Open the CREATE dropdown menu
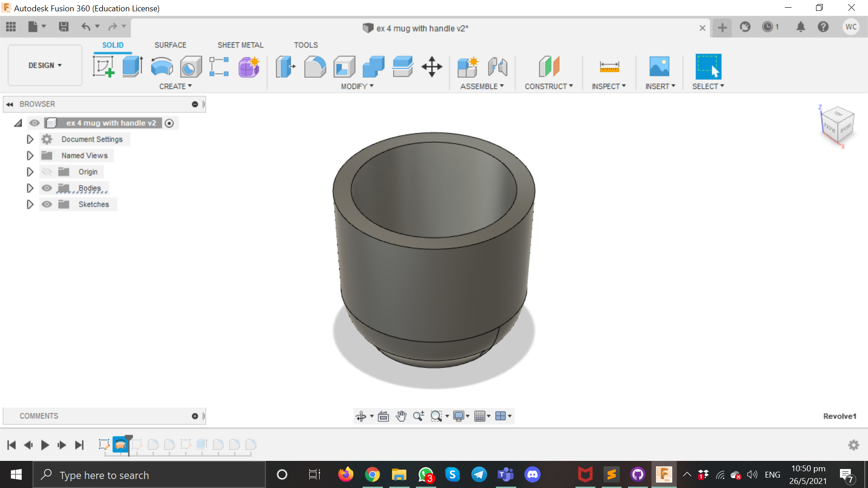This screenshot has height=488, width=868. [175, 86]
